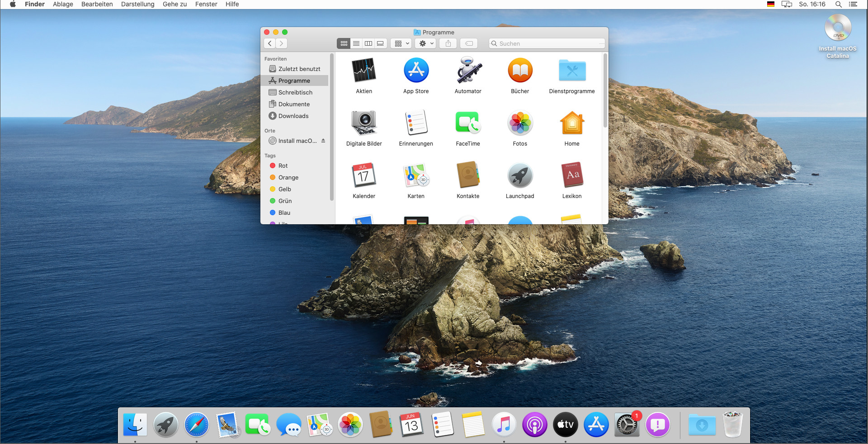Switch to column view
The height and width of the screenshot is (444, 868).
(x=368, y=43)
